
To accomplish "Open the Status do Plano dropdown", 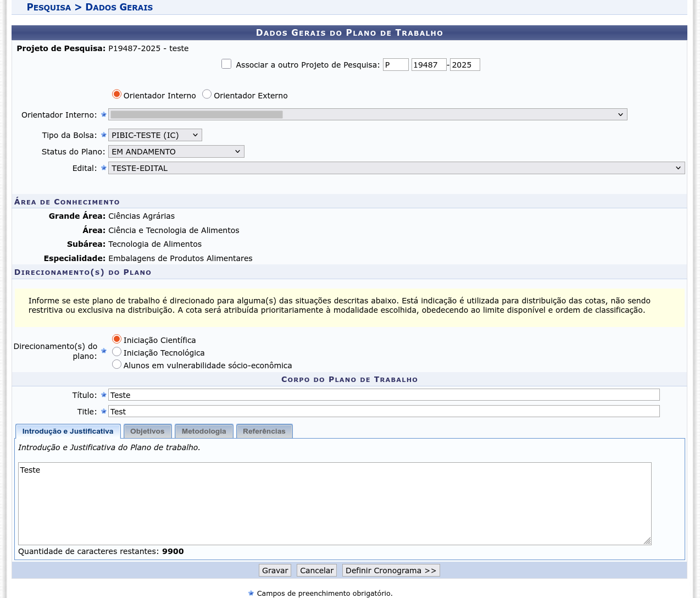I will pyautogui.click(x=176, y=152).
